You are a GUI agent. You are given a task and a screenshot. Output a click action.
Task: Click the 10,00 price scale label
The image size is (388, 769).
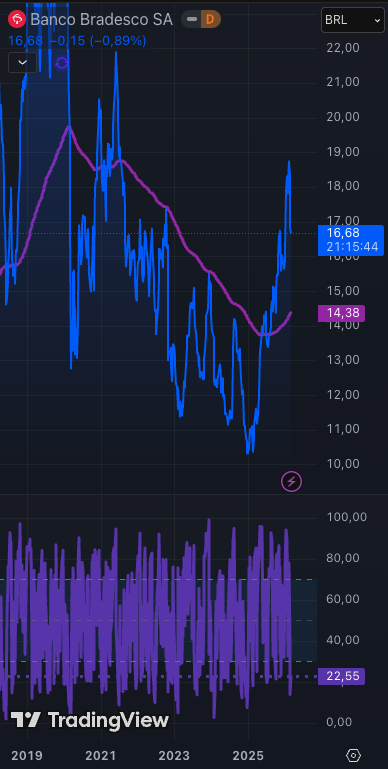click(x=343, y=463)
